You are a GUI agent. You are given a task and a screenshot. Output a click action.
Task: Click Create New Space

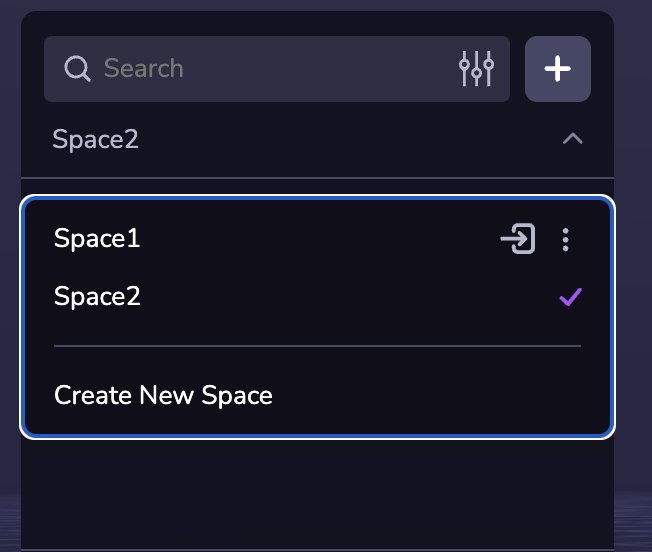click(x=163, y=395)
